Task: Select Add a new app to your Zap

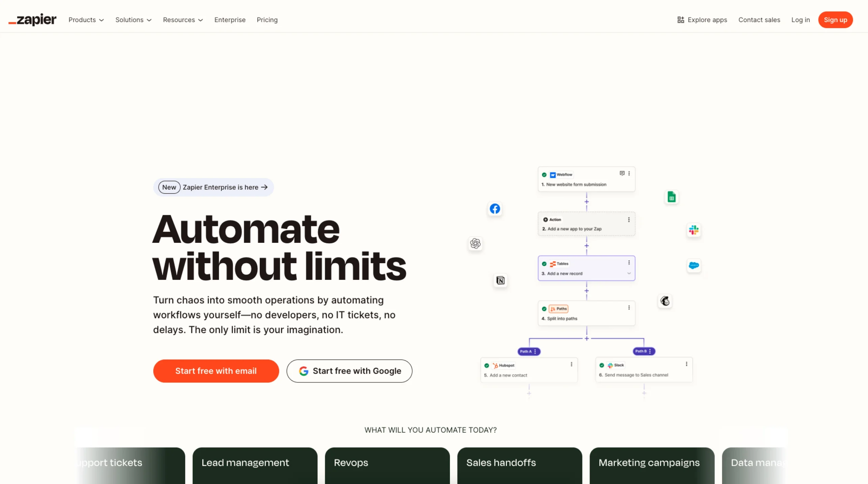Action: click(x=587, y=224)
